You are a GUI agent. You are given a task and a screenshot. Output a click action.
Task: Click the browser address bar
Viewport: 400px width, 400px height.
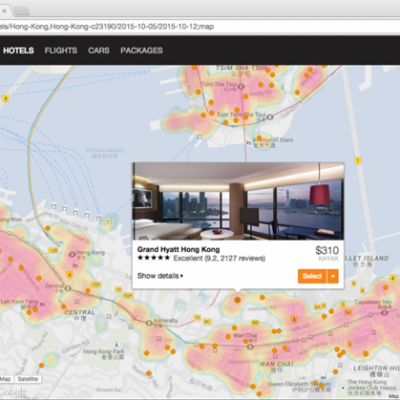(x=200, y=26)
